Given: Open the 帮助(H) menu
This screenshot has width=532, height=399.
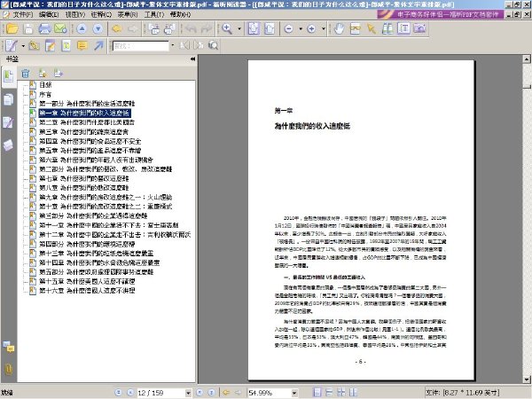Looking at the screenshot, I should (x=180, y=14).
